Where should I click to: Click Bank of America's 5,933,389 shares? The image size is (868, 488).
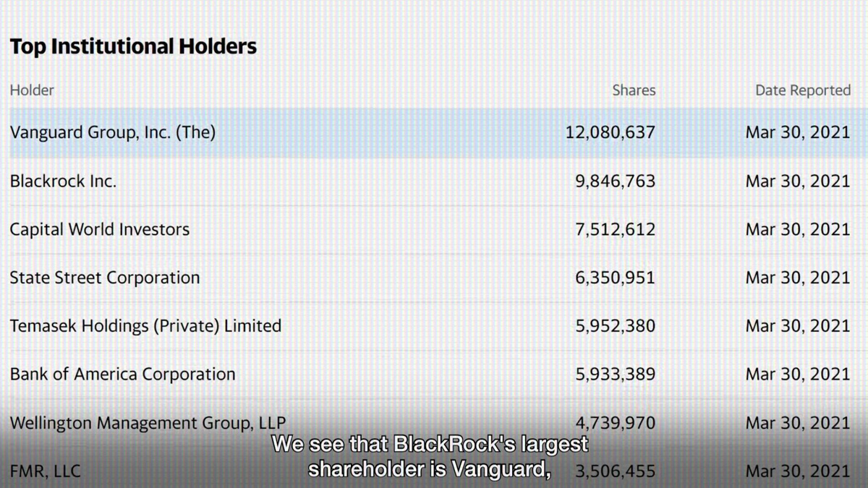click(616, 374)
